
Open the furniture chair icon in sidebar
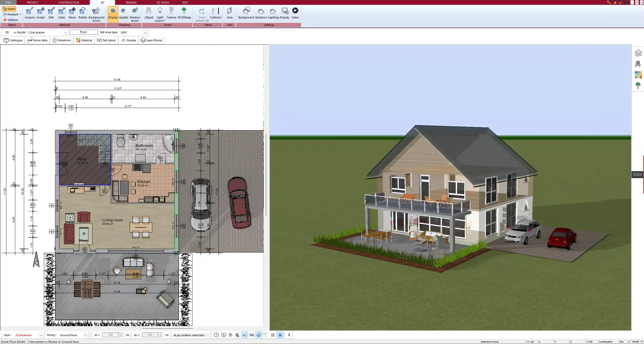638,64
